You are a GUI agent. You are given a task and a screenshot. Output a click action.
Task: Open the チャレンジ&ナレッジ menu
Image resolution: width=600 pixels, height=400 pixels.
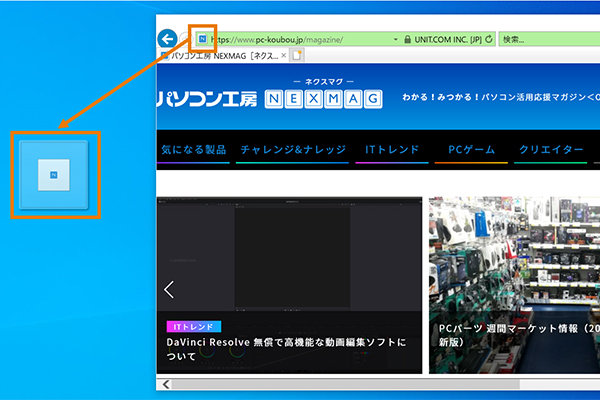click(293, 150)
